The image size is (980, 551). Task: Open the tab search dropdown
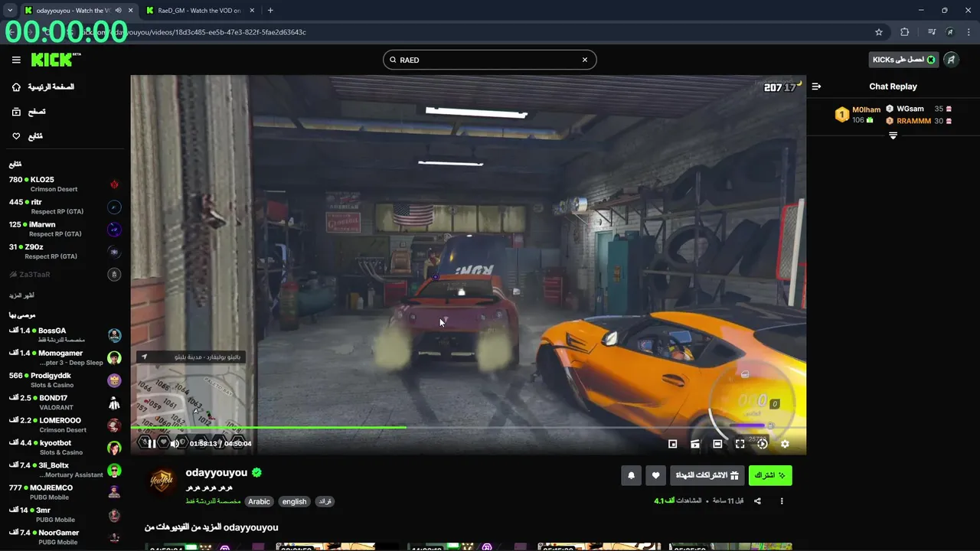10,11
